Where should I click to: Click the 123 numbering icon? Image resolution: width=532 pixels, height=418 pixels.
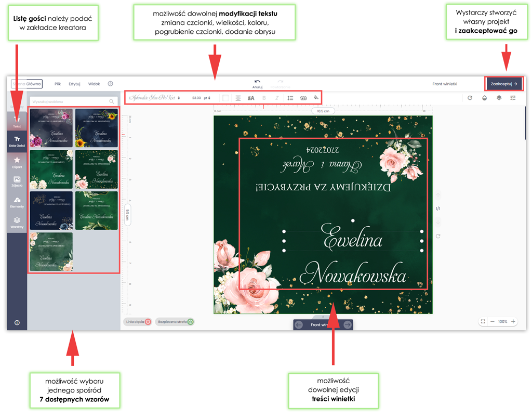pyautogui.click(x=303, y=98)
